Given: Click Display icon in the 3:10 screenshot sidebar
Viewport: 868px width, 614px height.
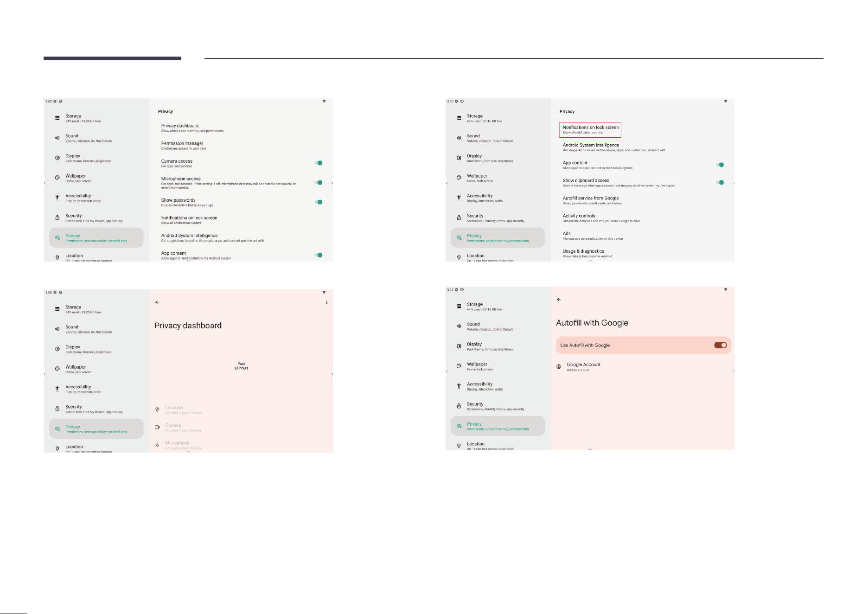Looking at the screenshot, I should click(459, 158).
